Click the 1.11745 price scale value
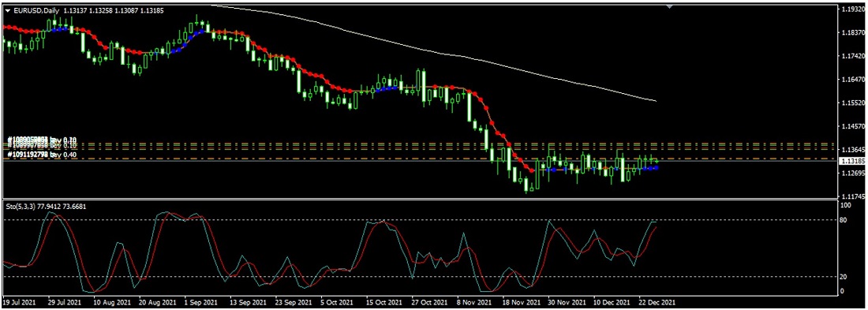This screenshot has height=310, width=868. [x=853, y=196]
